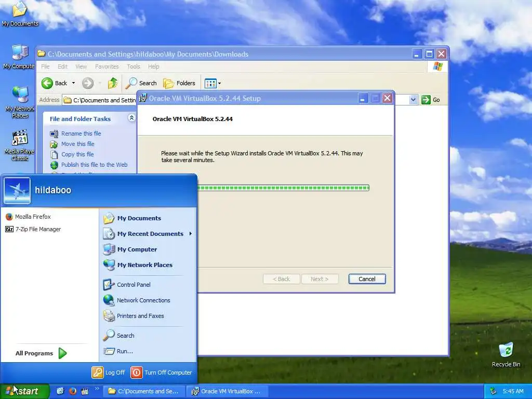This screenshot has height=399, width=532.
Task: Toggle the Folders pane button
Action: [179, 83]
